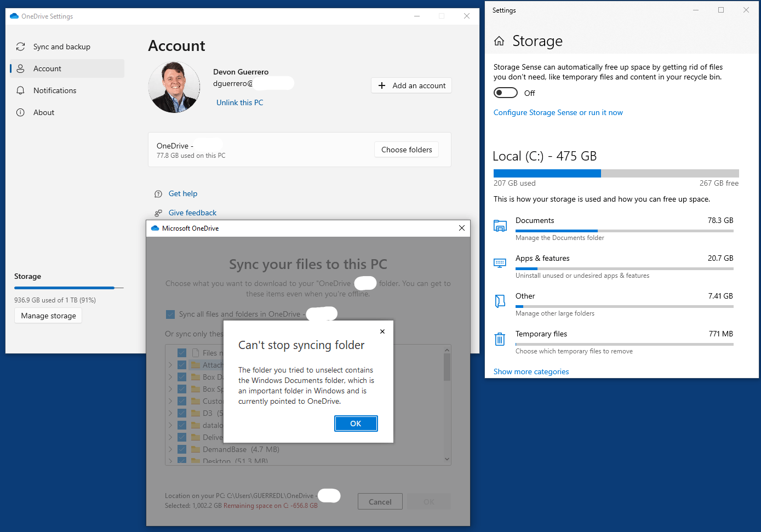The width and height of the screenshot is (761, 532).
Task: Click the Documents storage category icon
Action: [500, 226]
